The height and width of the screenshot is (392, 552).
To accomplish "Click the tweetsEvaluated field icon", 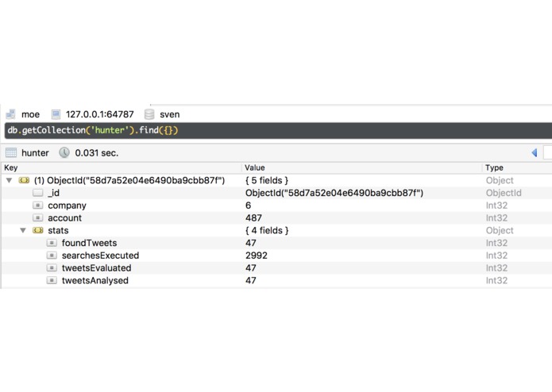I will coord(52,268).
